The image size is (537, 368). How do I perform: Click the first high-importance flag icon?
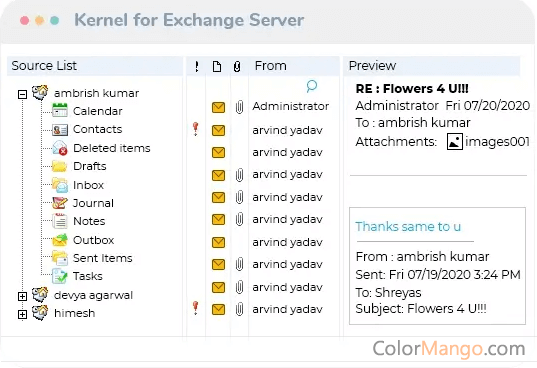[x=196, y=129]
